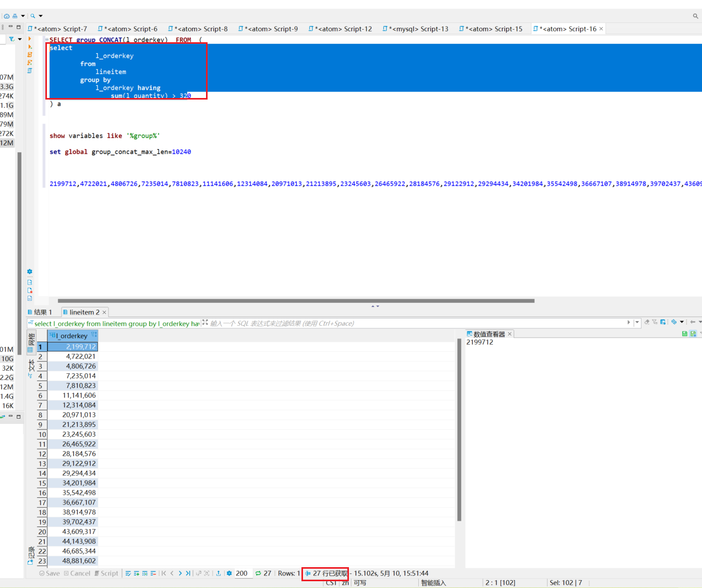Select the cell with value 48,881,602
Viewport: 702px width, 588px height.
click(x=72, y=561)
